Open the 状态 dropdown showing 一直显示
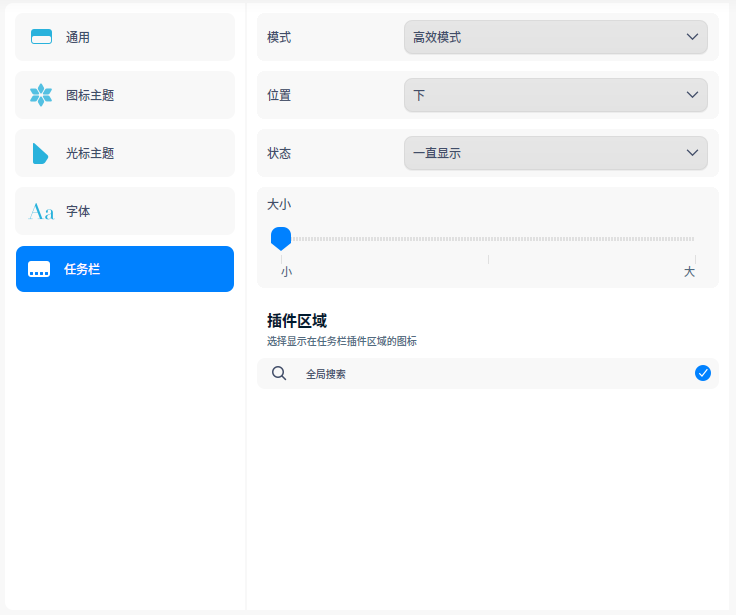736x615 pixels. click(556, 153)
